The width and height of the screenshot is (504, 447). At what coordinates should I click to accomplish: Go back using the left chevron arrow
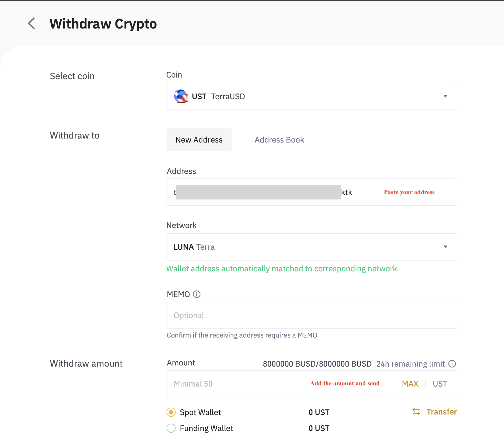[x=31, y=23]
